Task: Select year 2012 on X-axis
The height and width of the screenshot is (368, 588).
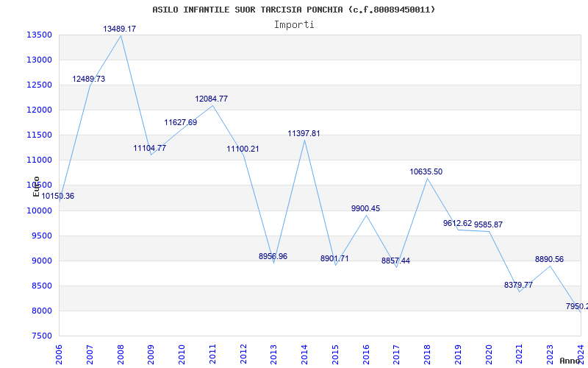Action: click(x=243, y=354)
